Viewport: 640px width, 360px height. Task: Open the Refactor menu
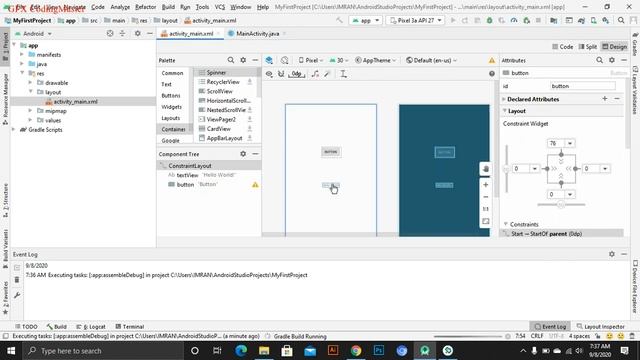tap(145, 7)
